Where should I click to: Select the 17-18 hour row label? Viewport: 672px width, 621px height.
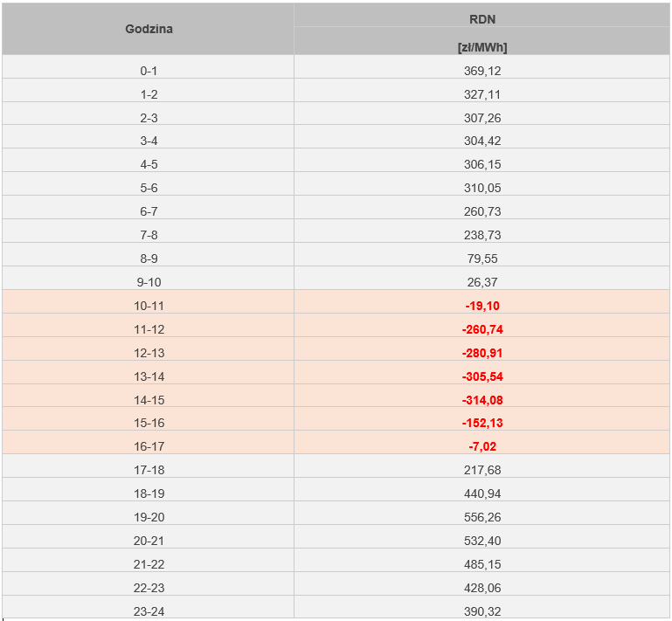pyautogui.click(x=149, y=470)
